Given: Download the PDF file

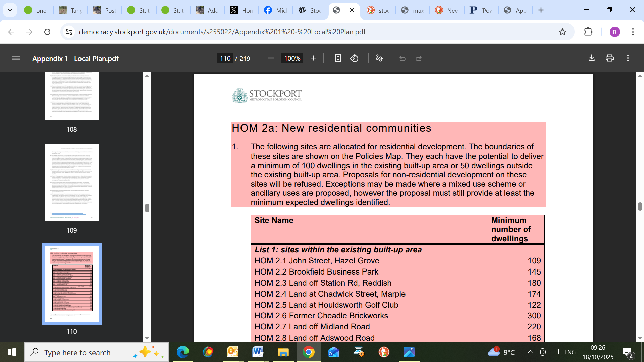Looking at the screenshot, I should pos(592,58).
